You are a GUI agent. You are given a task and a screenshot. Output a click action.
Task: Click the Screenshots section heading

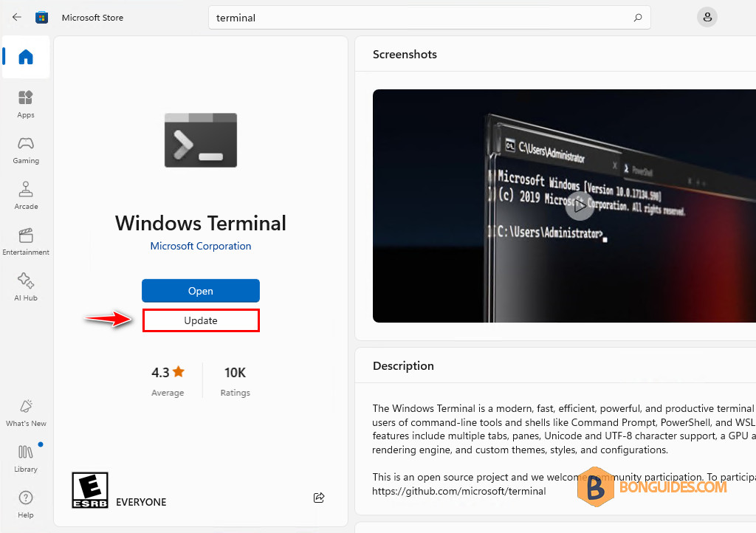405,54
